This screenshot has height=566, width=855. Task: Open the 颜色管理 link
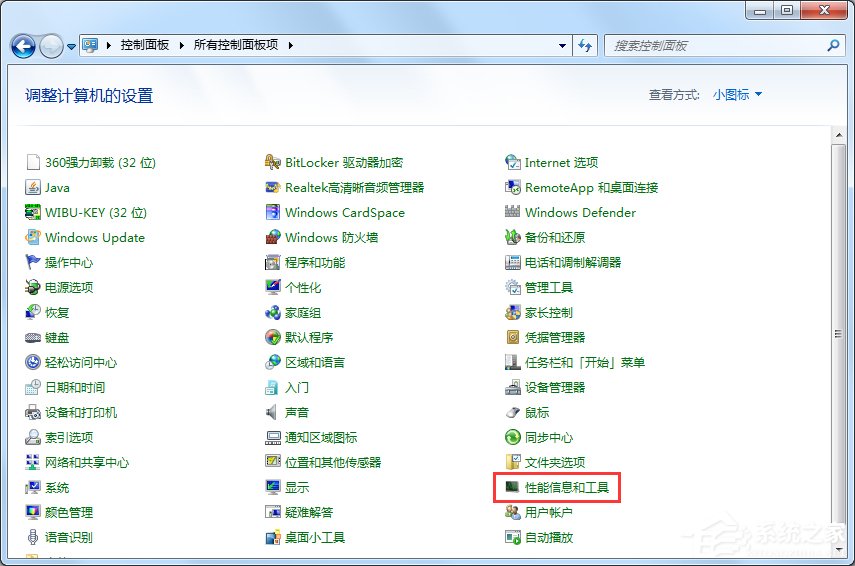(69, 513)
